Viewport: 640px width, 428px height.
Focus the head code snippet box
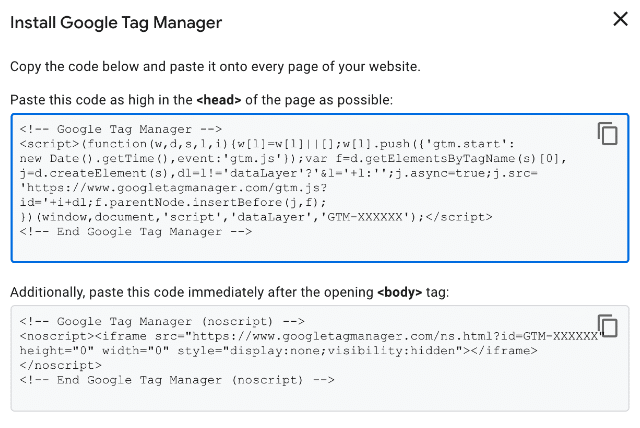(320, 188)
